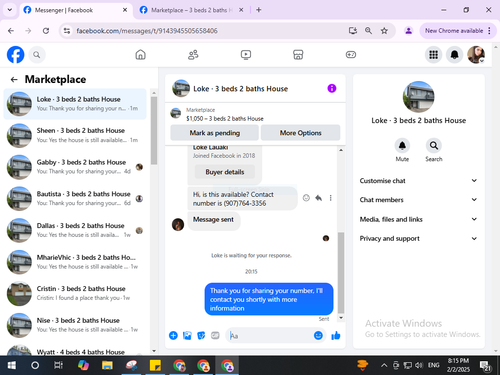Bookmark this page with the star icon
Screen dimensions: 500x375
[x=384, y=31]
